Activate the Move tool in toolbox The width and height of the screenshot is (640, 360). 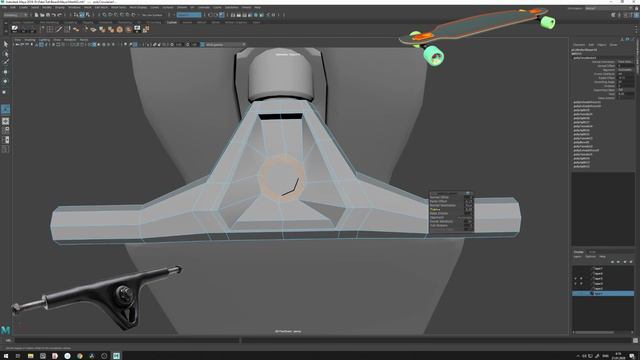pyautogui.click(x=5, y=72)
